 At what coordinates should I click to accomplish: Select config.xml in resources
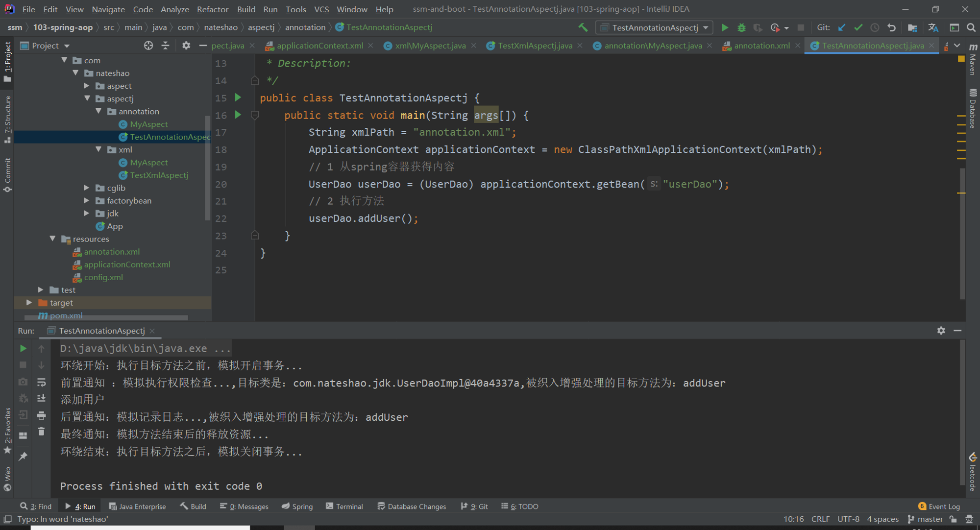[103, 277]
